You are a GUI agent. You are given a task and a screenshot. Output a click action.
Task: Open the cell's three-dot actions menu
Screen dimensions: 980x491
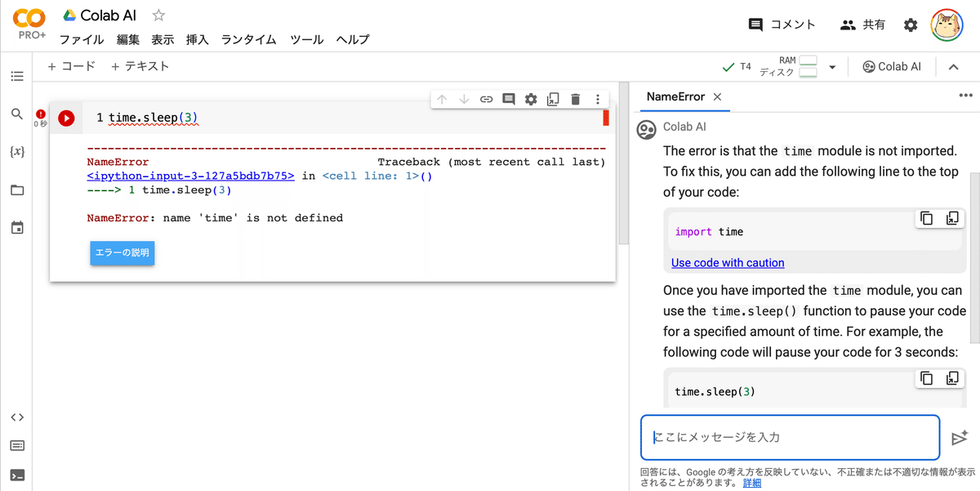click(x=597, y=98)
